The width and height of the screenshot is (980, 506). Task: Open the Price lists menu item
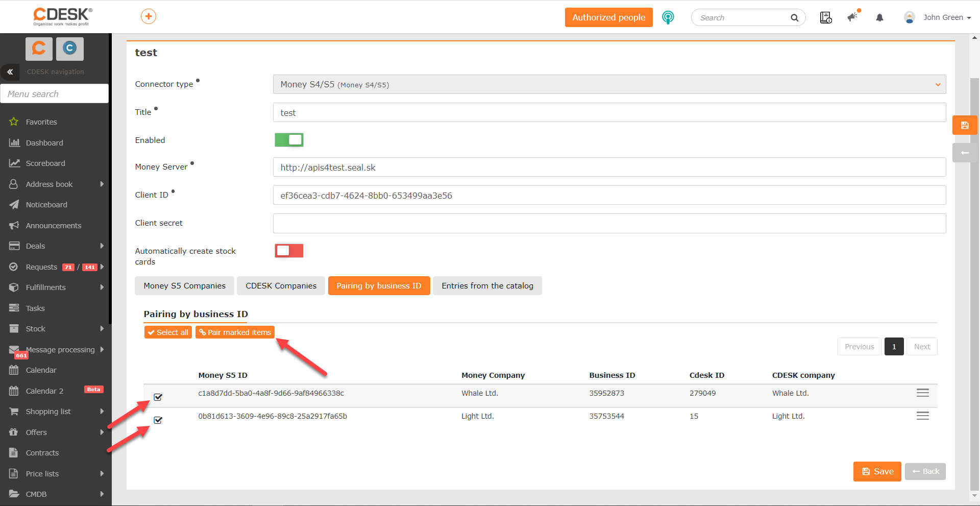42,474
